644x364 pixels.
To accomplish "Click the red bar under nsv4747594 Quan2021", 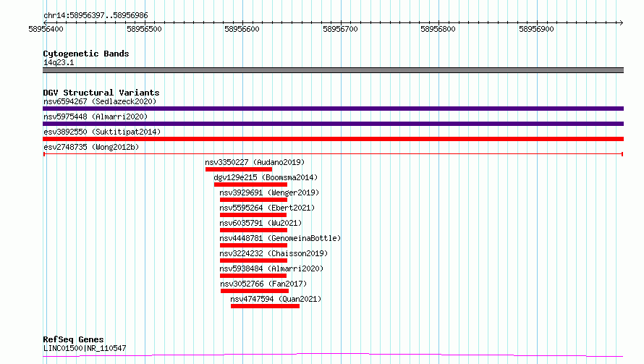I will (x=265, y=306).
